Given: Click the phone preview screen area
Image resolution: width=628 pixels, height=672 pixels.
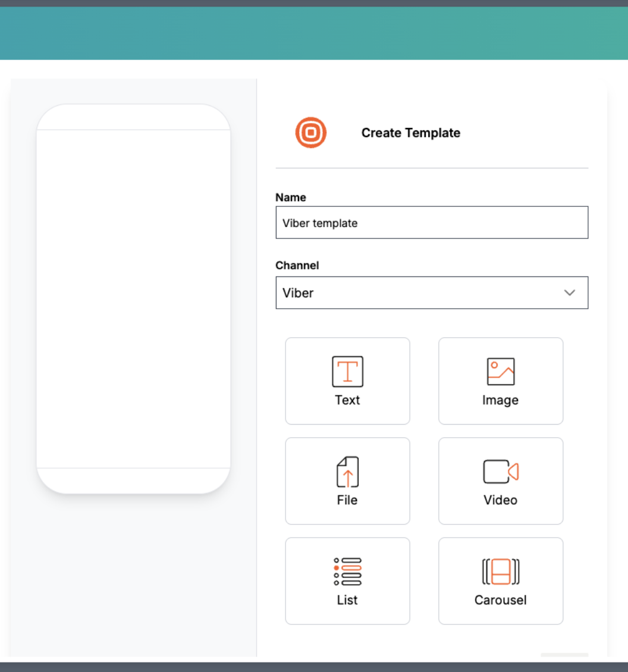Looking at the screenshot, I should (133, 299).
